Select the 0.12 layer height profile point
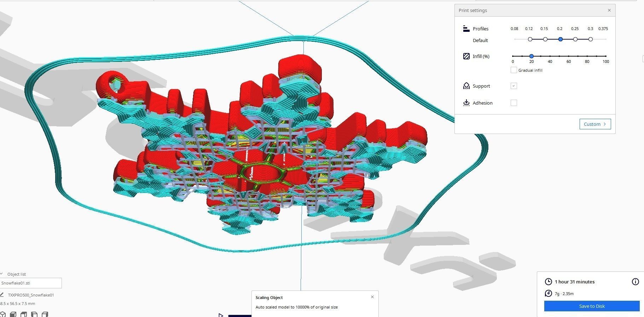The height and width of the screenshot is (317, 644). click(530, 39)
